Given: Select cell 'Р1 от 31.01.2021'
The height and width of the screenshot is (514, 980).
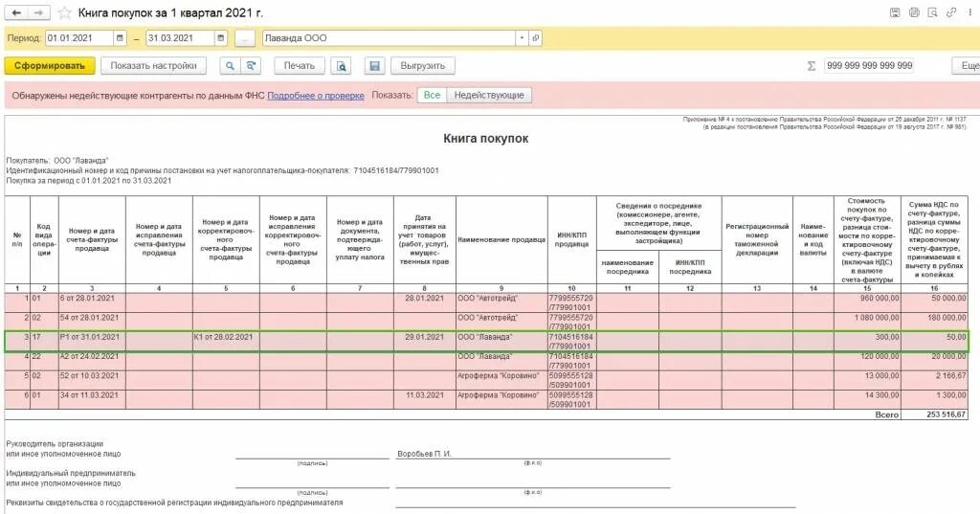Looking at the screenshot, I should click(x=92, y=342).
